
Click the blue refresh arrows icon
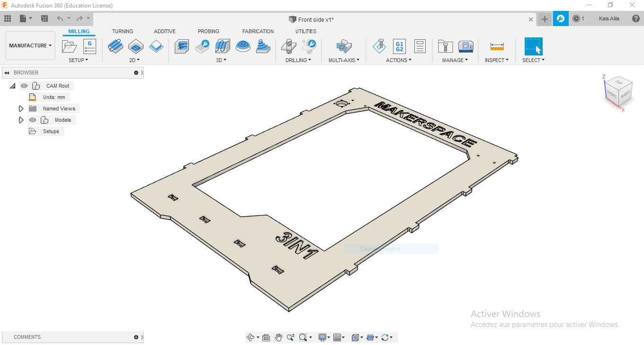(385, 337)
